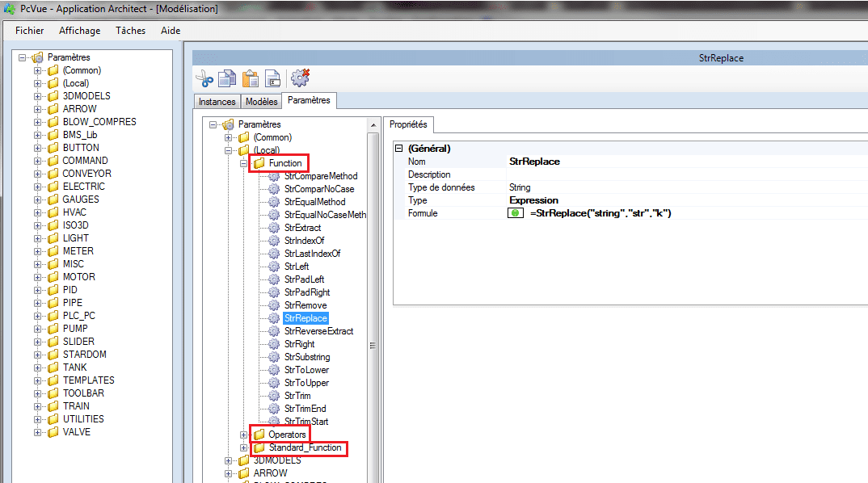Switch to the Instances tab
The image size is (868, 483).
(x=217, y=102)
